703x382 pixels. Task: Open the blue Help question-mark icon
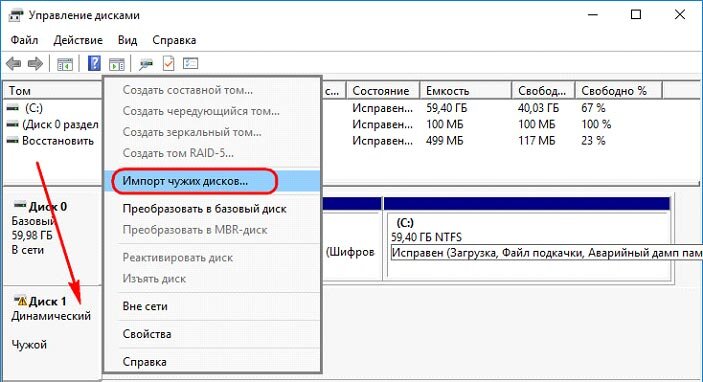[x=94, y=63]
